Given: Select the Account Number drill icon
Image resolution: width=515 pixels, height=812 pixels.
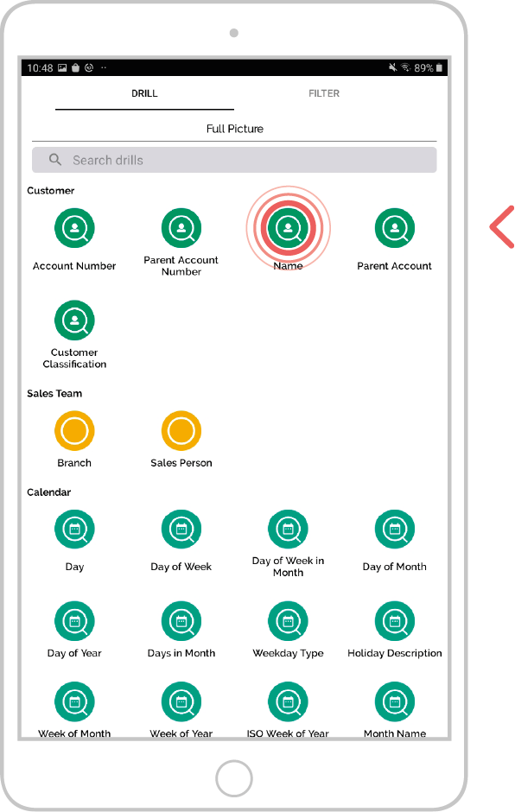Looking at the screenshot, I should [x=74, y=228].
